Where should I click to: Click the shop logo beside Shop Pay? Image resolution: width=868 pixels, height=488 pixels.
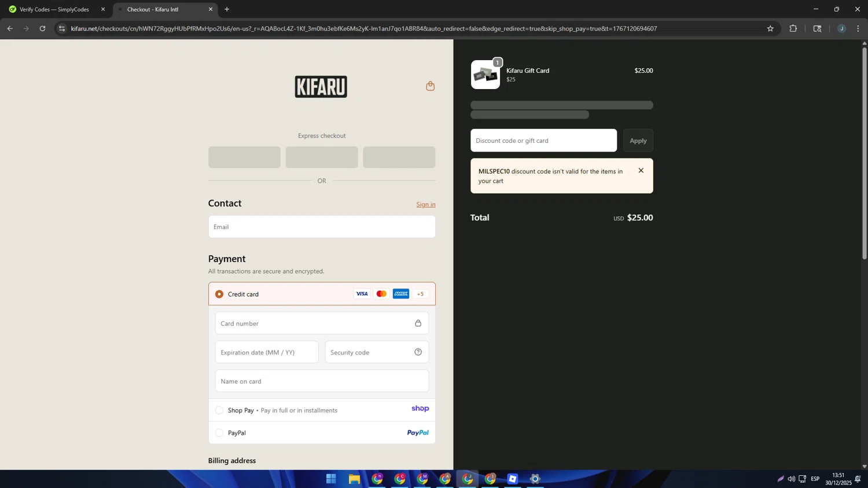(420, 409)
